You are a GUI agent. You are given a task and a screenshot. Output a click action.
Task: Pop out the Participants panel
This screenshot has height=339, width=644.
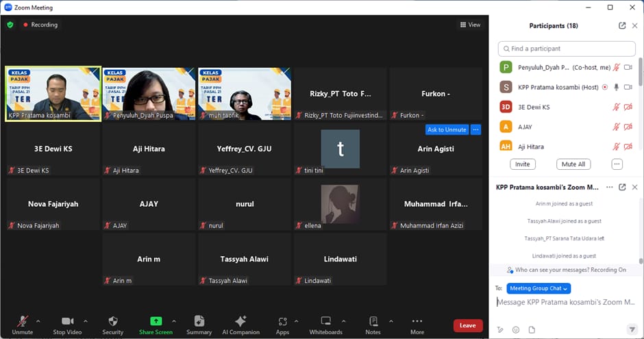click(622, 25)
